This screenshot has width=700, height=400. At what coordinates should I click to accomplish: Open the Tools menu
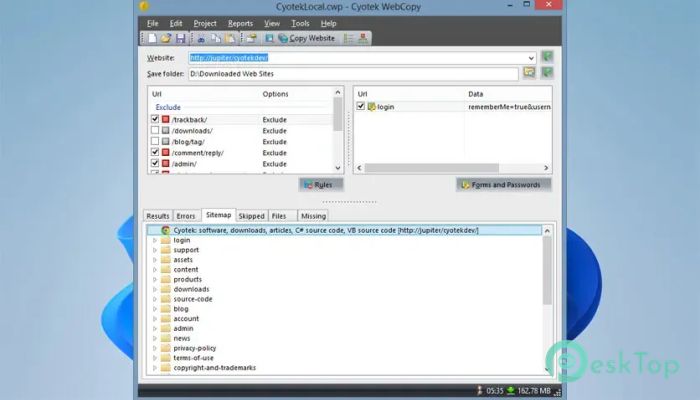300,23
